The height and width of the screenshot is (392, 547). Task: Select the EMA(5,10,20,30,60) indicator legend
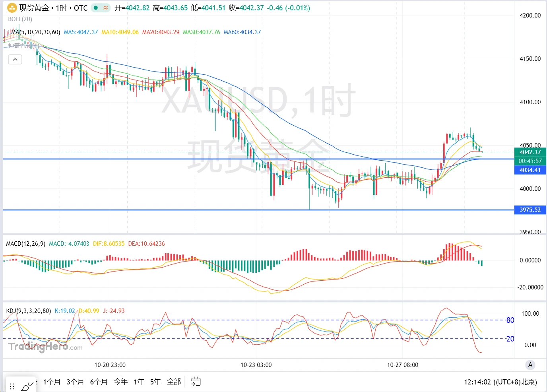pyautogui.click(x=34, y=32)
